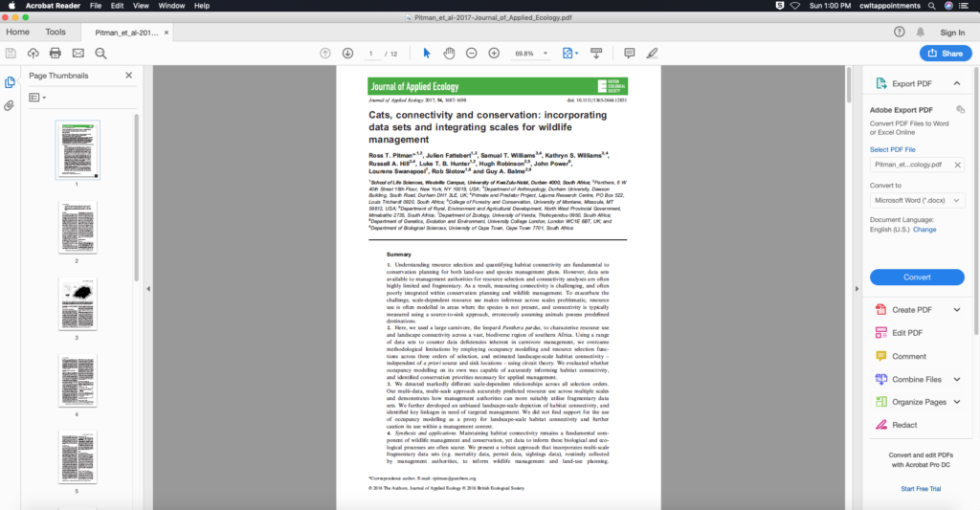The height and width of the screenshot is (510, 980).
Task: Select the Highlight text pen tool
Action: (653, 53)
